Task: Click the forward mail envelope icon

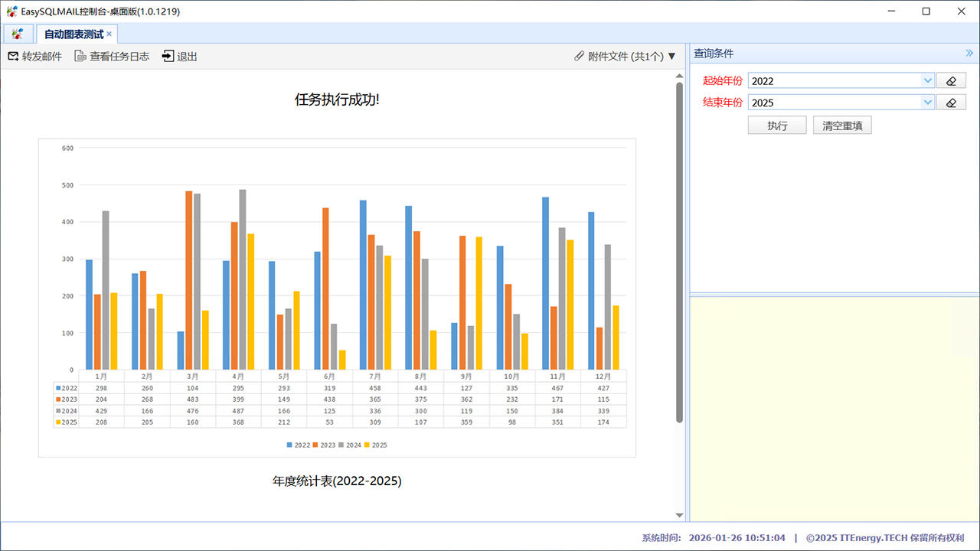Action: [x=13, y=57]
